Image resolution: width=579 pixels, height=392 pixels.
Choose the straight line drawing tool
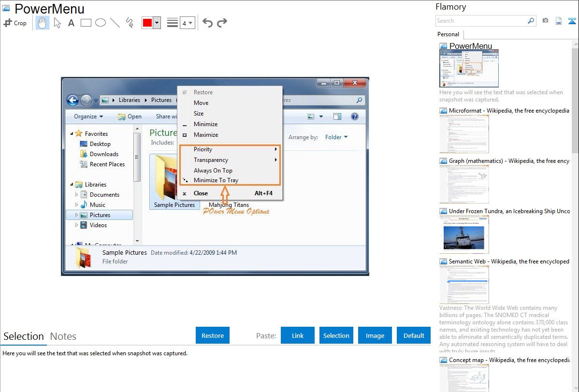click(115, 23)
